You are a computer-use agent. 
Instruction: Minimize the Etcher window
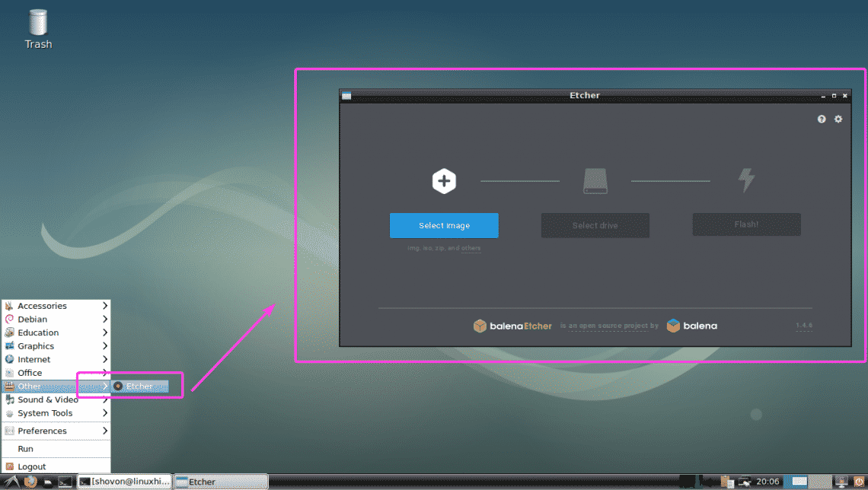point(823,96)
